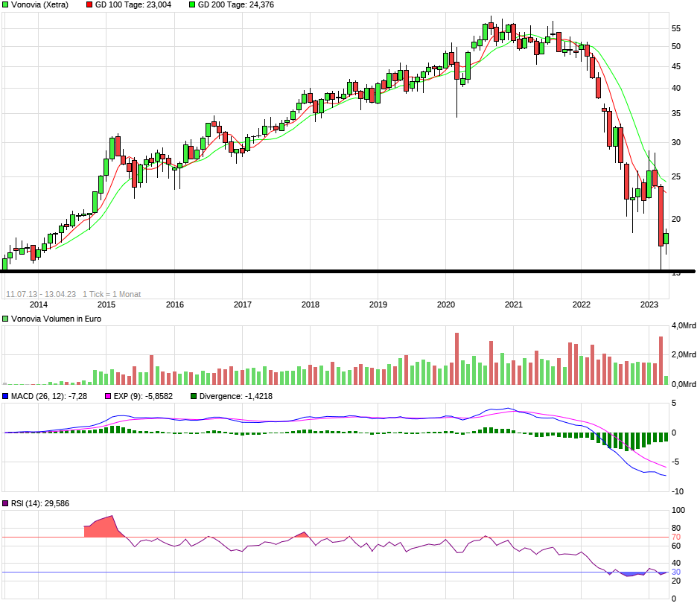
Task: Click the red GD 100 Tage legend swatch
Action: pos(89,5)
